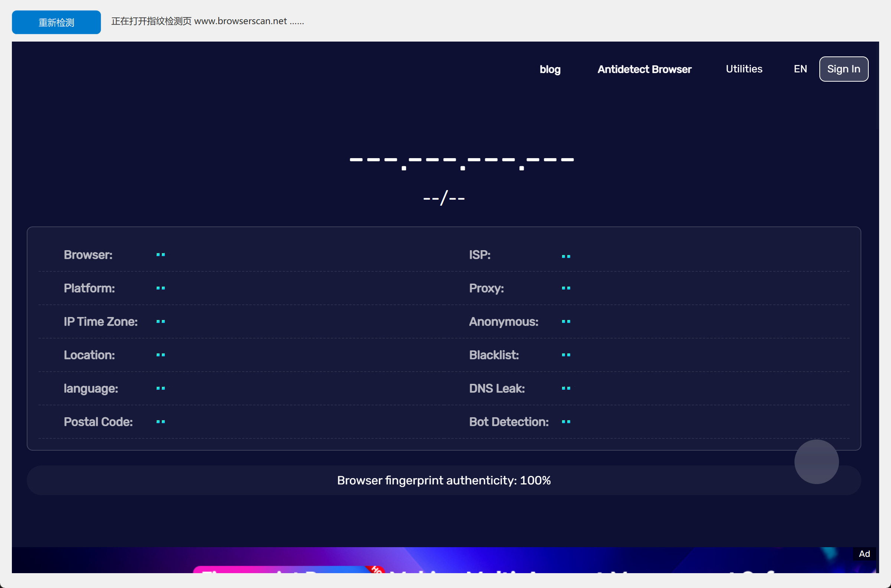The width and height of the screenshot is (891, 588).
Task: Open the blog link in navigation
Action: pyautogui.click(x=550, y=69)
